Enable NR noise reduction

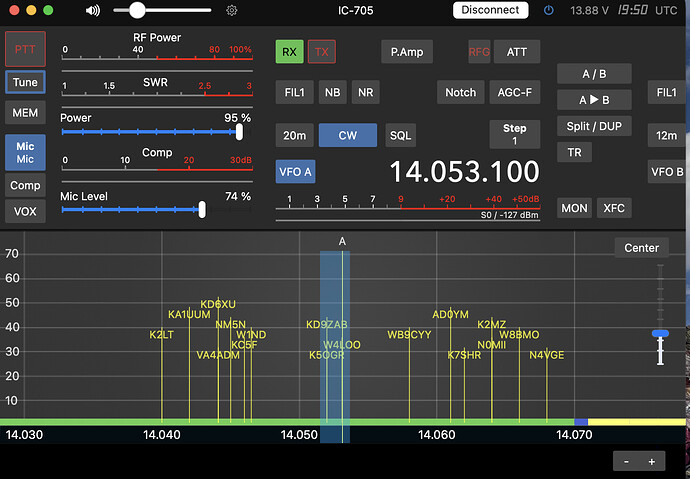365,92
